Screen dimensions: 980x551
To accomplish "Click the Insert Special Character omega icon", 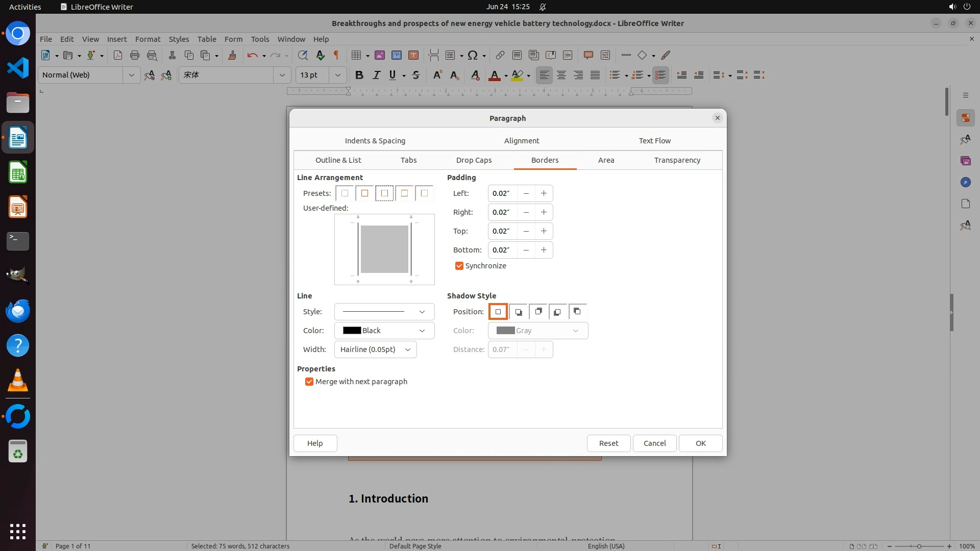I will coord(473,55).
